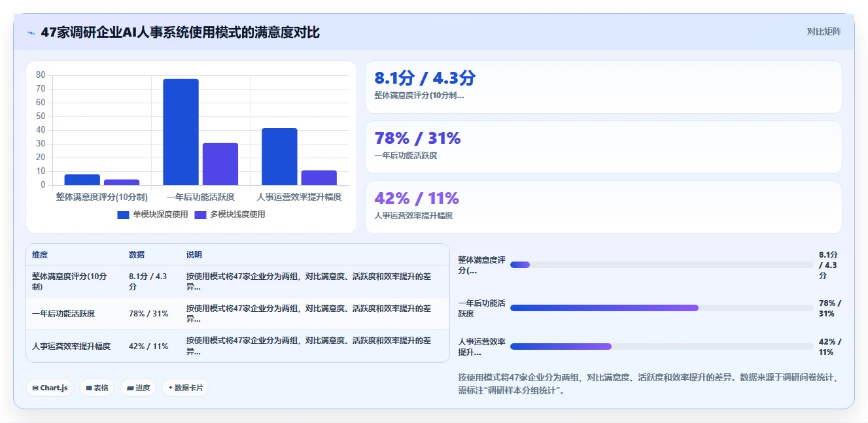Click the 78% / 31% data card

point(603,147)
